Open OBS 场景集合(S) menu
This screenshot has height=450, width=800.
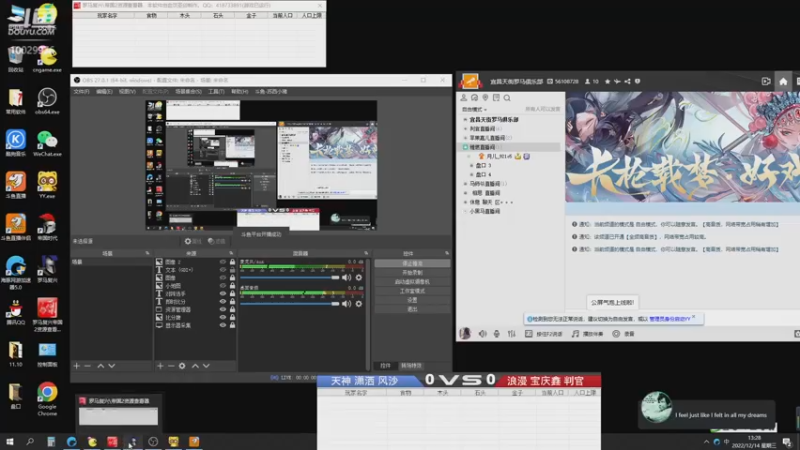coord(188,92)
